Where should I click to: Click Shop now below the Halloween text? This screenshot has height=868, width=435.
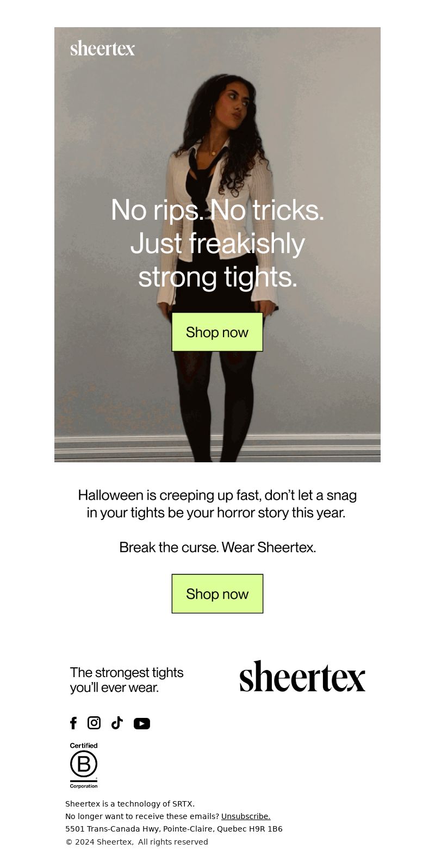pyautogui.click(x=217, y=593)
